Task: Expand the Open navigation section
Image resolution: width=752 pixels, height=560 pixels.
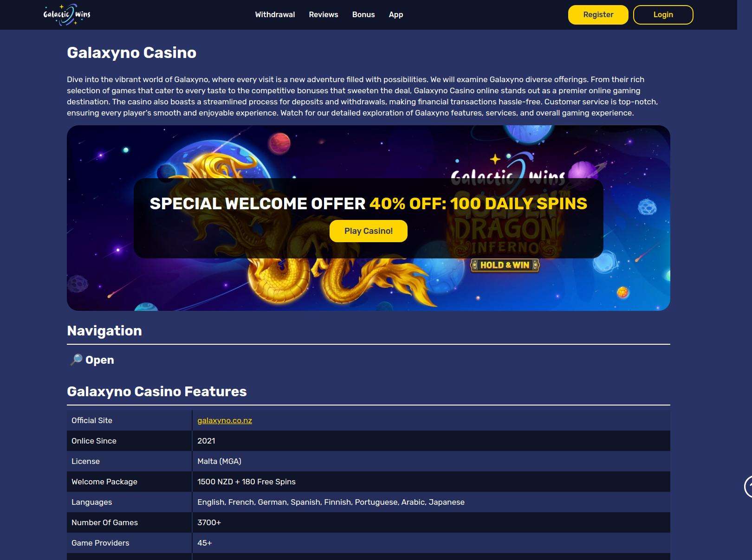Action: (101, 360)
